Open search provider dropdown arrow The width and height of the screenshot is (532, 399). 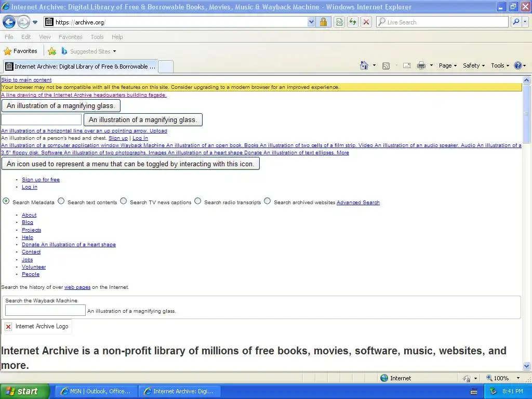525,22
